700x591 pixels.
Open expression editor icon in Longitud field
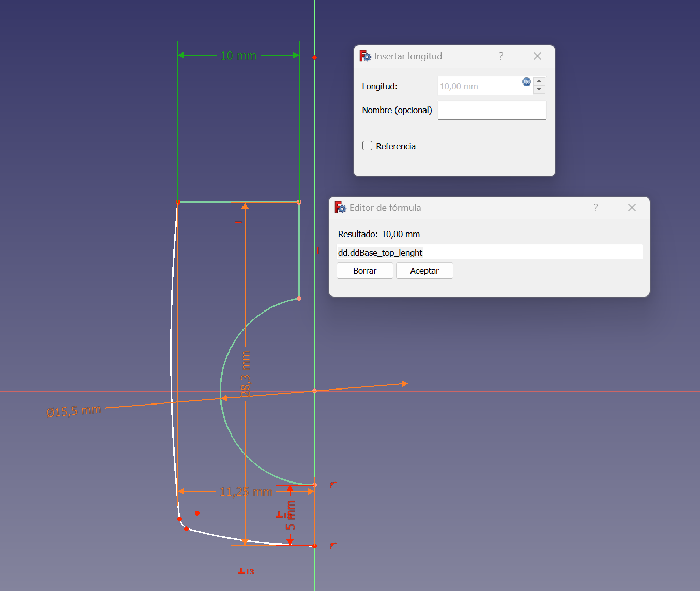[x=526, y=82]
